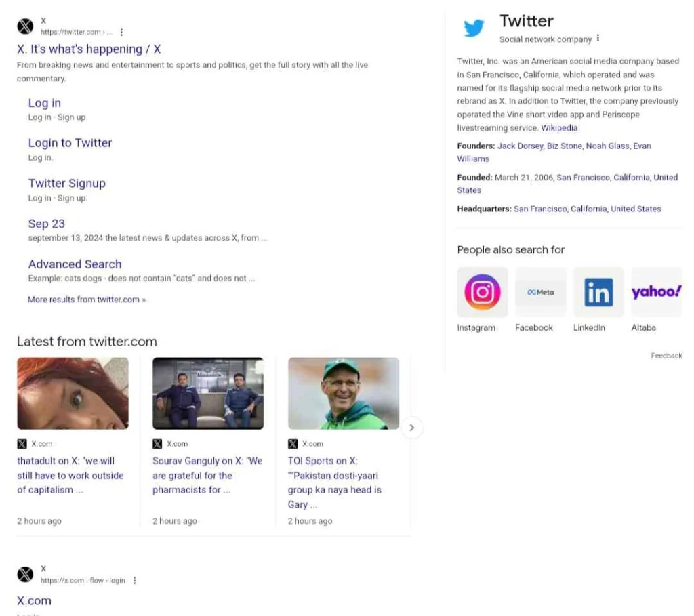Image resolution: width=694 pixels, height=616 pixels.
Task: Click the 'Twitter' knowledge panel title
Action: [527, 21]
